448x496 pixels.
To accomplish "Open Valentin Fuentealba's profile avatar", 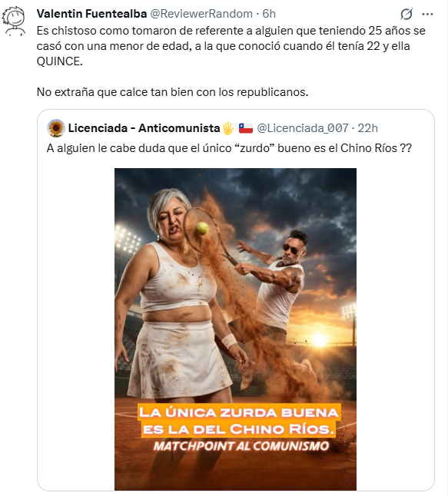I will pos(14,21).
